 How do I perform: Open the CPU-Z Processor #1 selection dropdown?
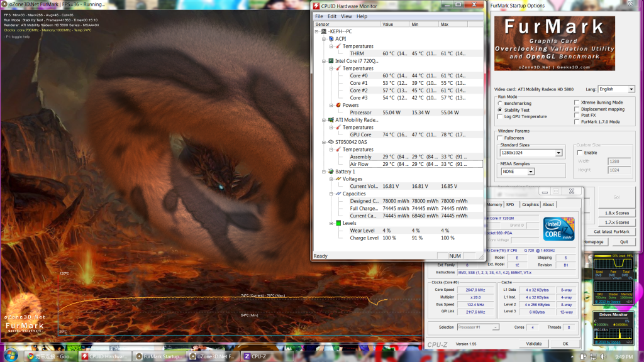pos(478,327)
